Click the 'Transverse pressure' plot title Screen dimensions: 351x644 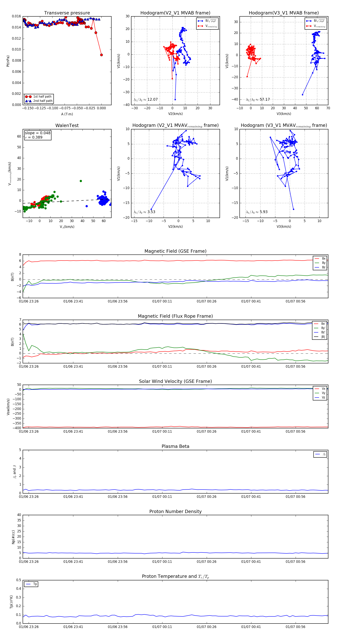(67, 13)
